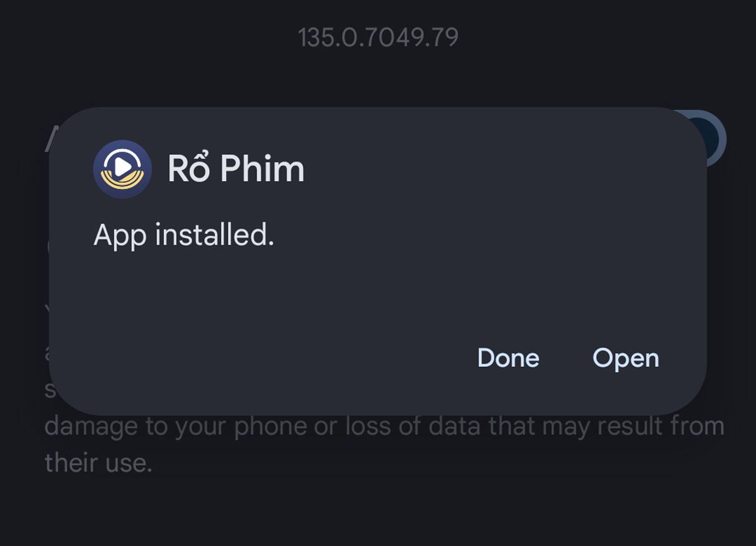Click the "App installed." message
The height and width of the screenshot is (546, 756).
coord(184,236)
